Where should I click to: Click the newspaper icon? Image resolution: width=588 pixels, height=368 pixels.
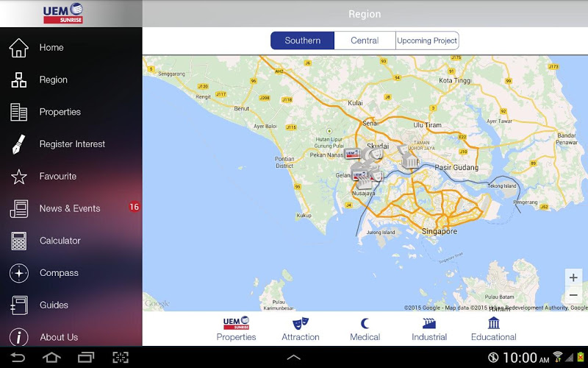(19, 209)
